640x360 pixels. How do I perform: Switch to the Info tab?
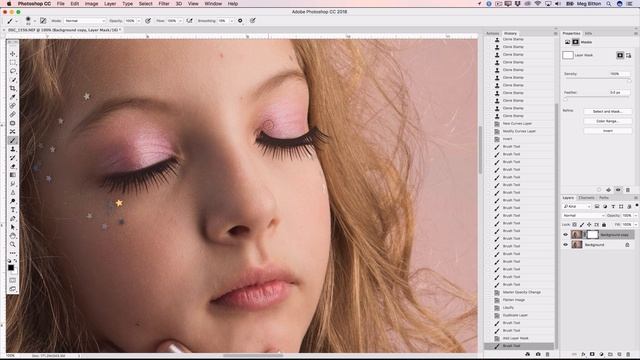point(588,33)
